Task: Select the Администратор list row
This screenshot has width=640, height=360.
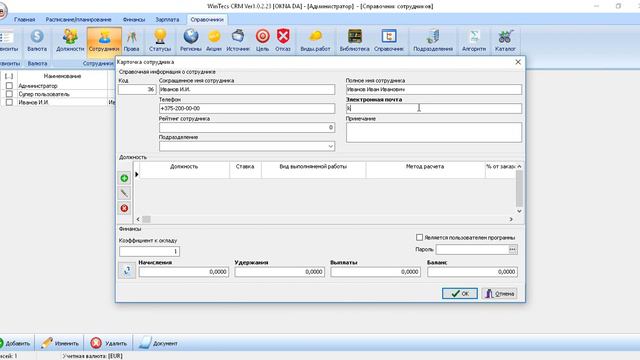Action: pyautogui.click(x=59, y=86)
